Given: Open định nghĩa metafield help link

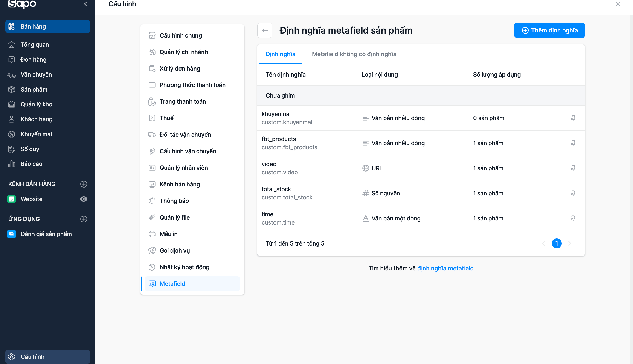Looking at the screenshot, I should pos(445,268).
